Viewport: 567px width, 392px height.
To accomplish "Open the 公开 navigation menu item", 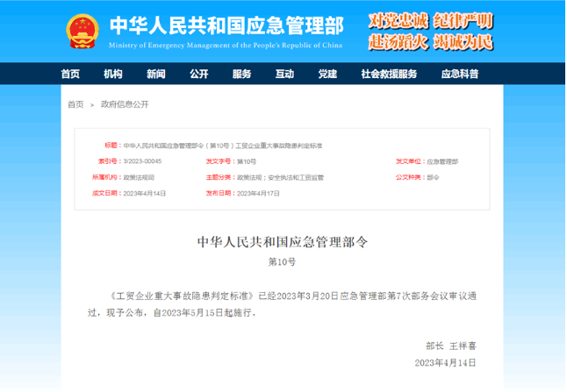I will pyautogui.click(x=199, y=74).
